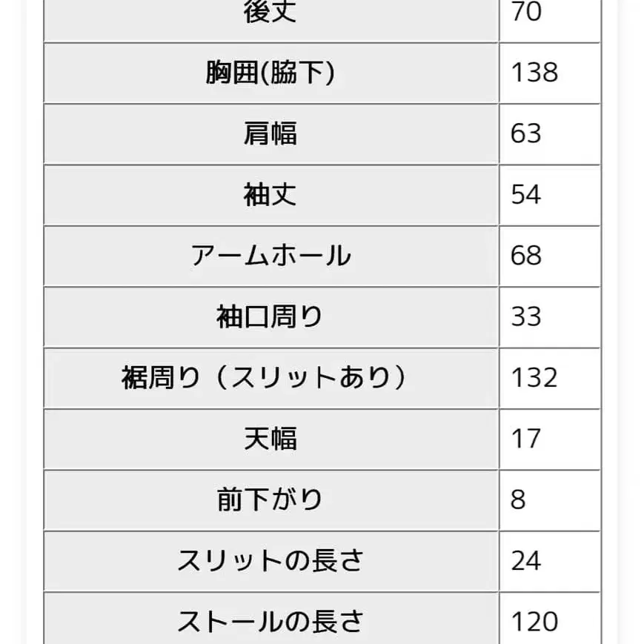Click the 袖口周り label cell
Viewport: 644px width, 644px height.
point(270,317)
